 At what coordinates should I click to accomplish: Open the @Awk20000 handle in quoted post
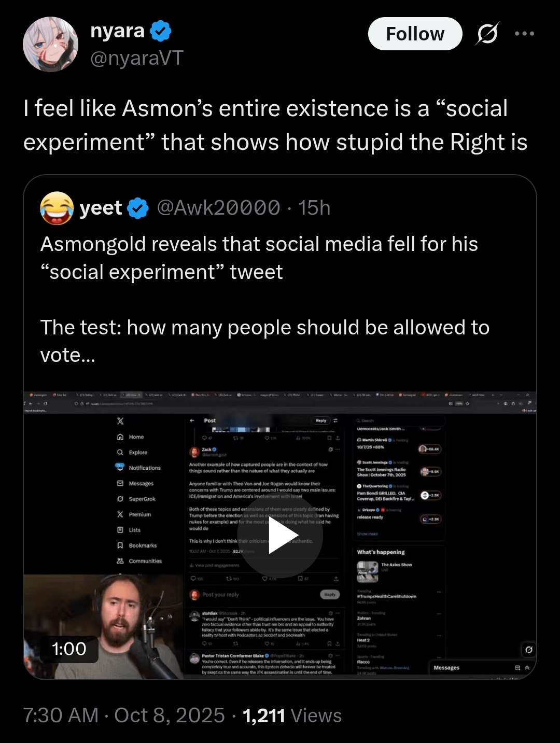(x=218, y=208)
